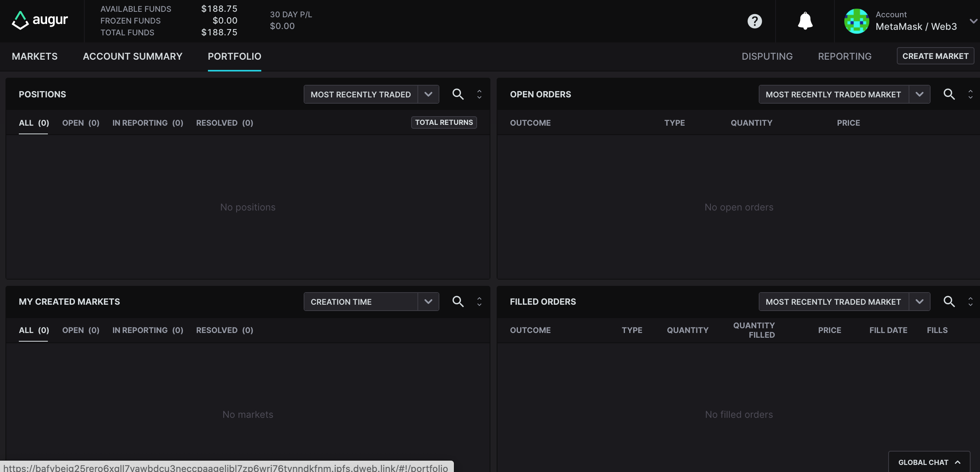Screen dimensions: 980x472
Task: Toggle sort direction in the Positions panel
Action: pos(479,94)
